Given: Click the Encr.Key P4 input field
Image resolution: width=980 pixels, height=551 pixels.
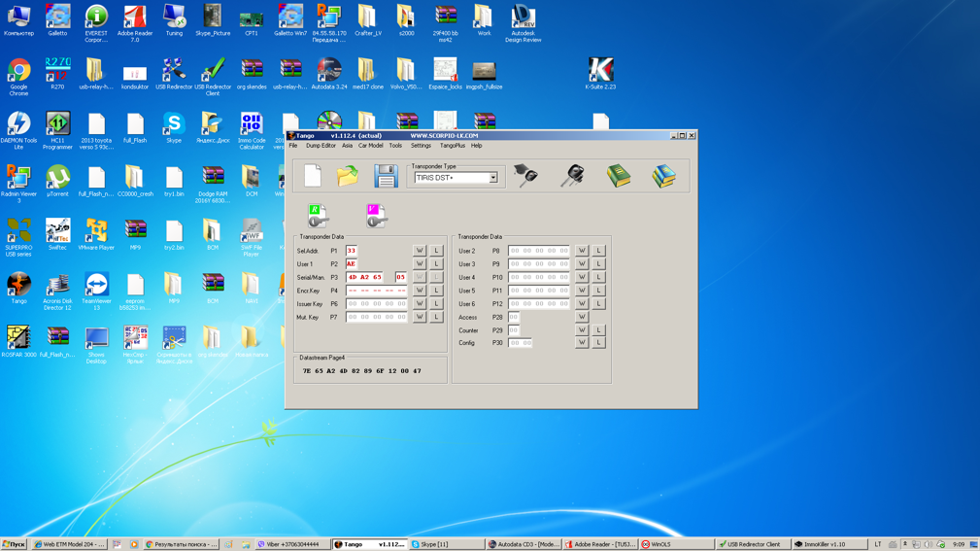Looking at the screenshot, I should (377, 291).
